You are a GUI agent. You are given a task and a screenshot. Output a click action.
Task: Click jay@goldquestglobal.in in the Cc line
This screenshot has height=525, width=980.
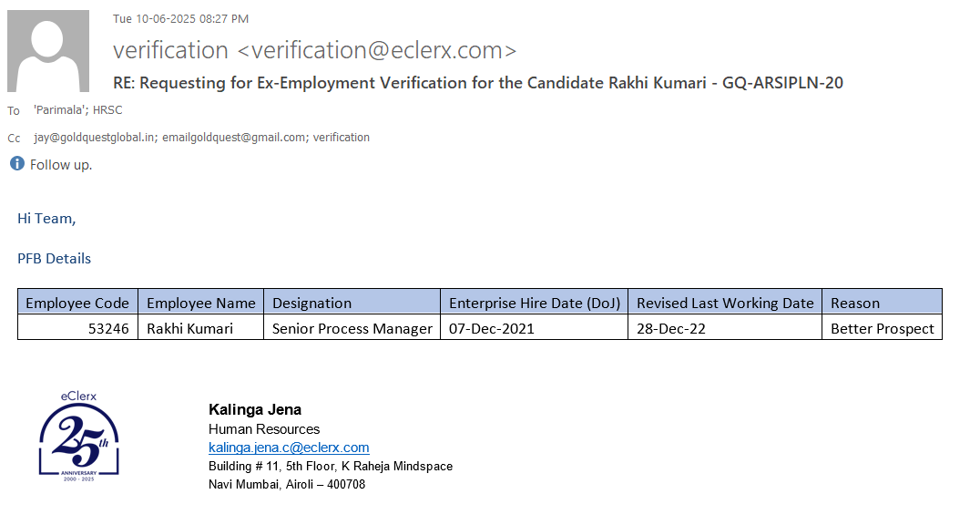(x=95, y=138)
